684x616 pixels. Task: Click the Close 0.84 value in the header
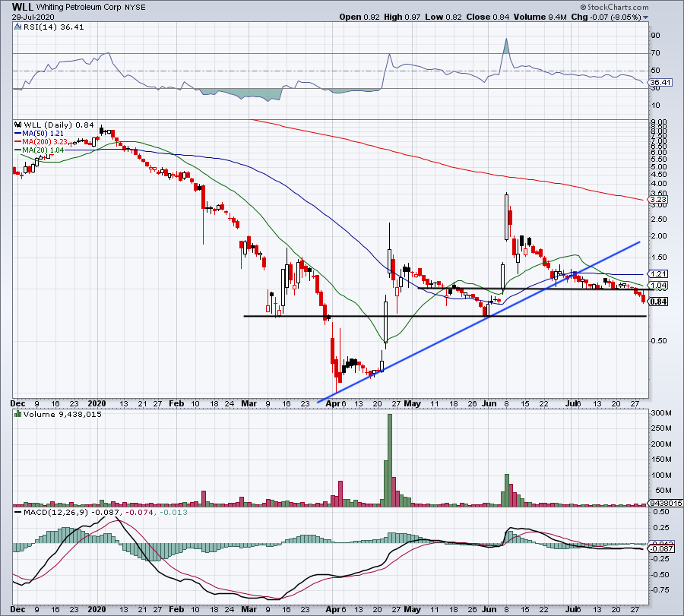click(x=488, y=17)
